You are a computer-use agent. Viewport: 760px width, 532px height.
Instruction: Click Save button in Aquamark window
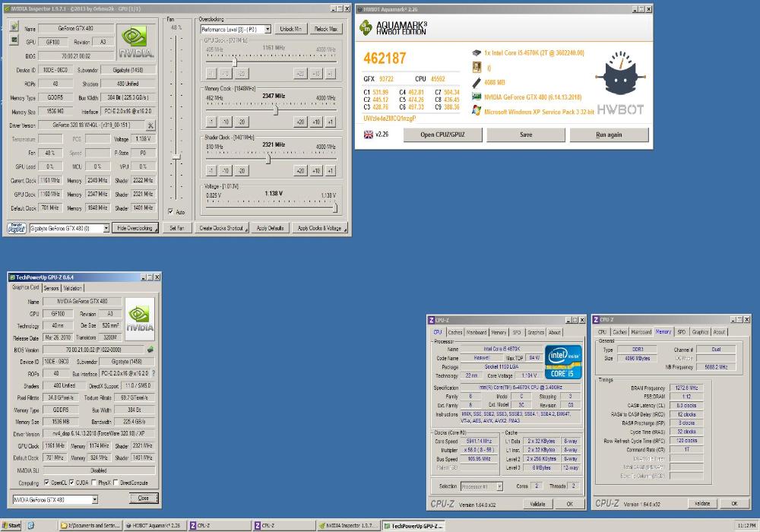526,135
